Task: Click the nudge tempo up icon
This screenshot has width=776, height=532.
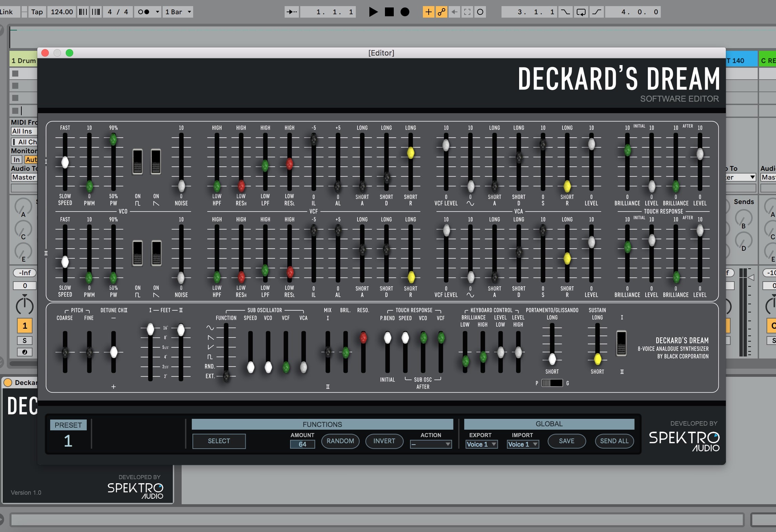Action: tap(96, 12)
